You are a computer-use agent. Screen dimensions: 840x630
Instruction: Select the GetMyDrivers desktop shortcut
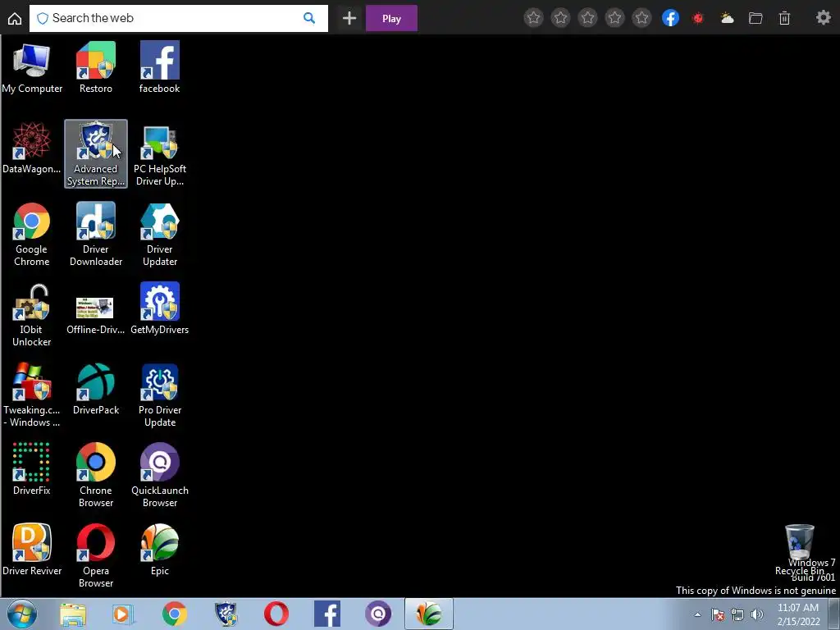pyautogui.click(x=160, y=309)
